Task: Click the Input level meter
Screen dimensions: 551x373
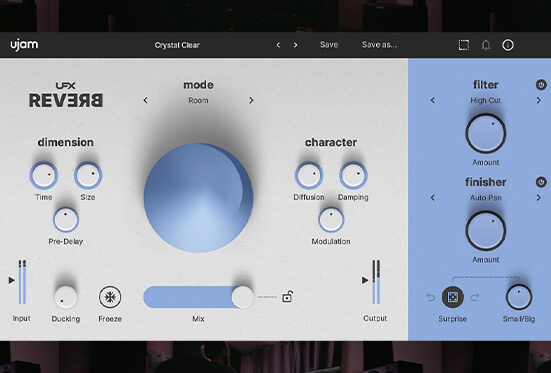Action: coord(22,282)
